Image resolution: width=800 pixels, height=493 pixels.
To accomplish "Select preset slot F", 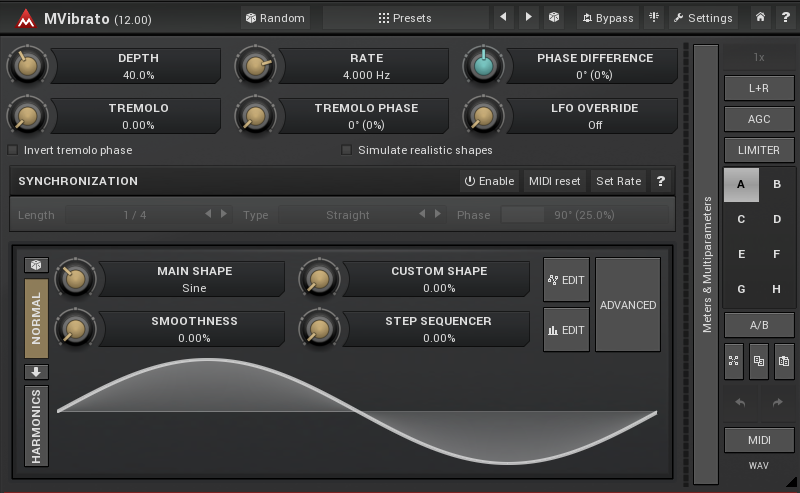I will (x=777, y=254).
